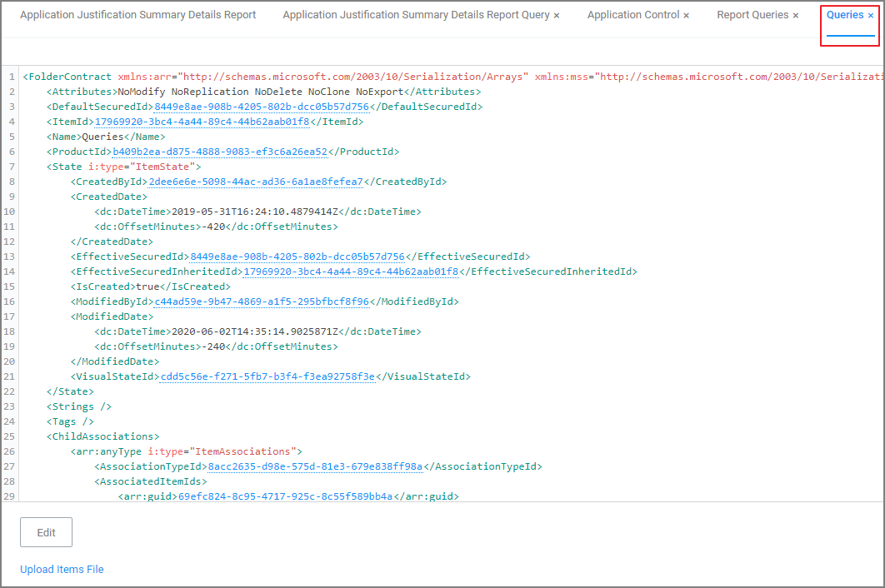Follow the DefaultSecuredId GUID link

tap(261, 107)
